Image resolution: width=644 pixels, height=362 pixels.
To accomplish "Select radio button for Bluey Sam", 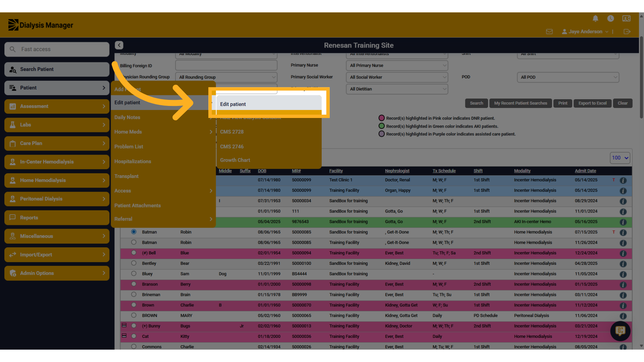I will coord(134,273).
